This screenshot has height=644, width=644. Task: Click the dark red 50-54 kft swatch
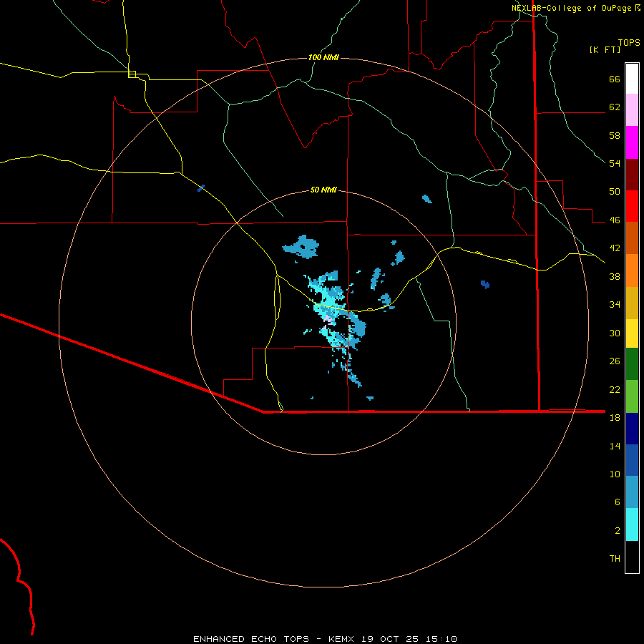[x=632, y=175]
